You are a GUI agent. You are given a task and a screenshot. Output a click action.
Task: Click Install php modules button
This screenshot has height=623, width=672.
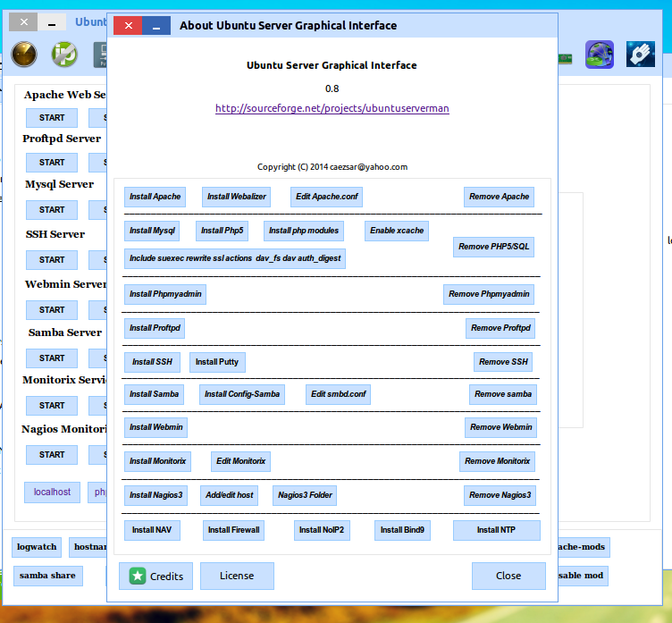[x=304, y=231]
